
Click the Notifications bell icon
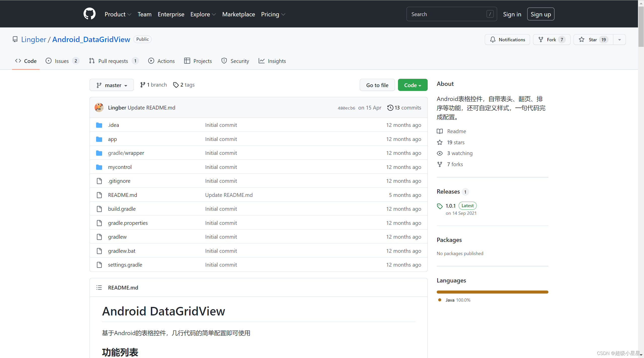(493, 40)
